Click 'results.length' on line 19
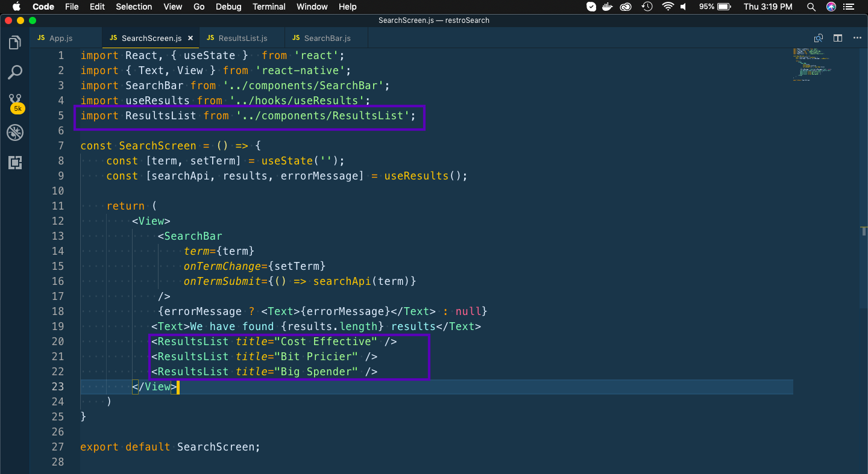The height and width of the screenshot is (474, 868). tap(332, 326)
